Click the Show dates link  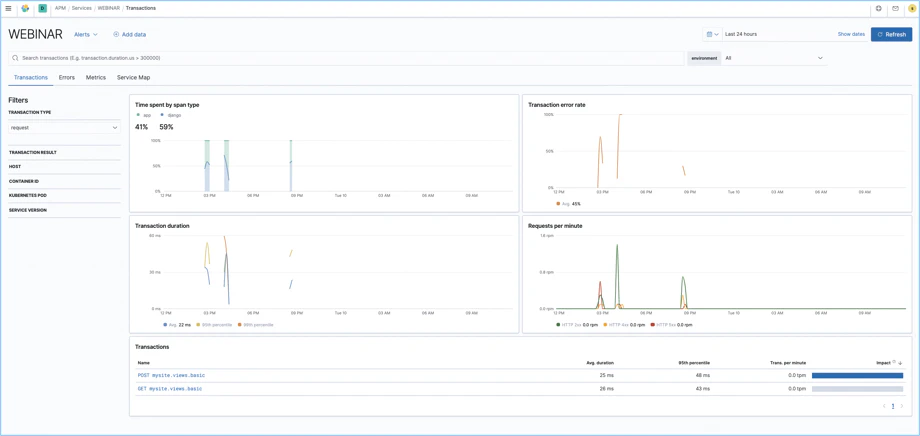pyautogui.click(x=851, y=34)
